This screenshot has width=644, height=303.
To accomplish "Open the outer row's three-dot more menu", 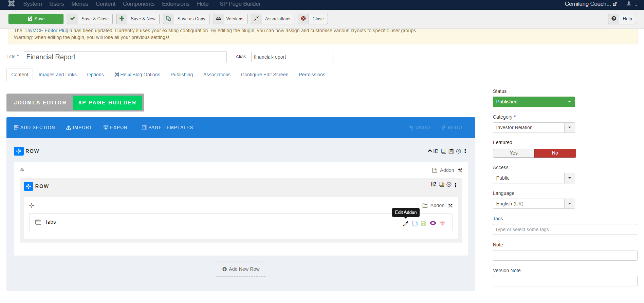I will point(465,151).
